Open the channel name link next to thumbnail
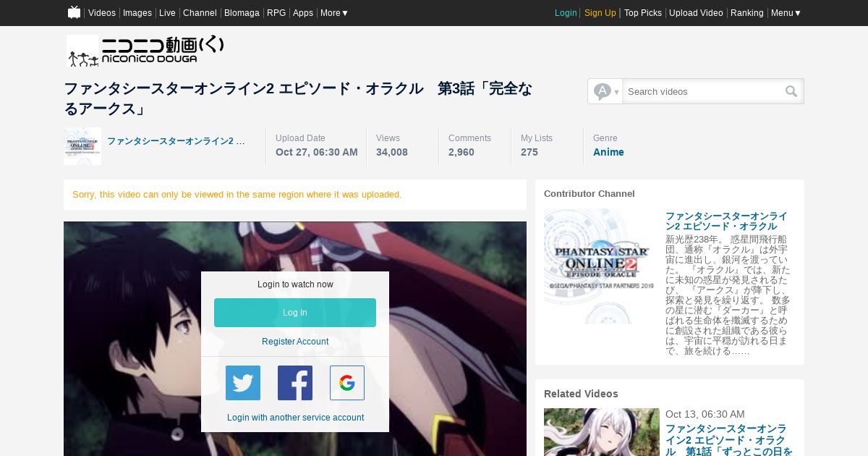 (x=176, y=141)
